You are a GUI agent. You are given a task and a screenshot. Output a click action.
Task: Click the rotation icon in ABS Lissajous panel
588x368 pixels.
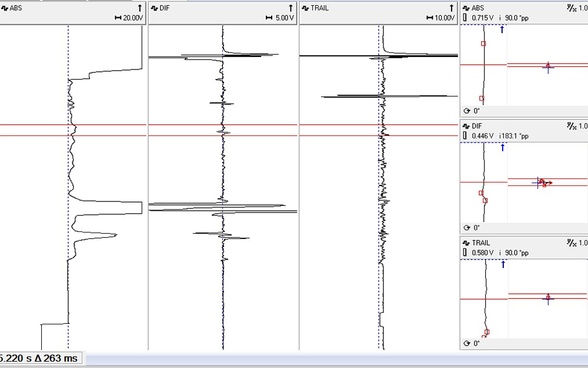(x=467, y=110)
